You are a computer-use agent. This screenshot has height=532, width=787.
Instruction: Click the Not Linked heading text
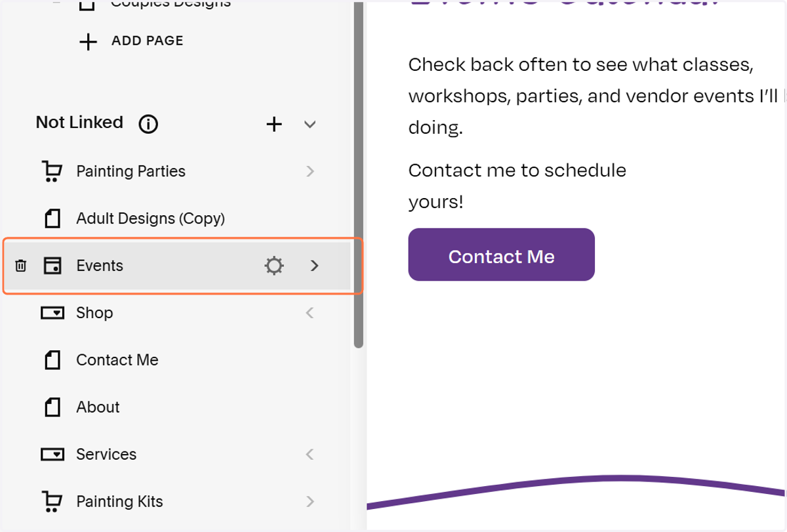click(79, 123)
